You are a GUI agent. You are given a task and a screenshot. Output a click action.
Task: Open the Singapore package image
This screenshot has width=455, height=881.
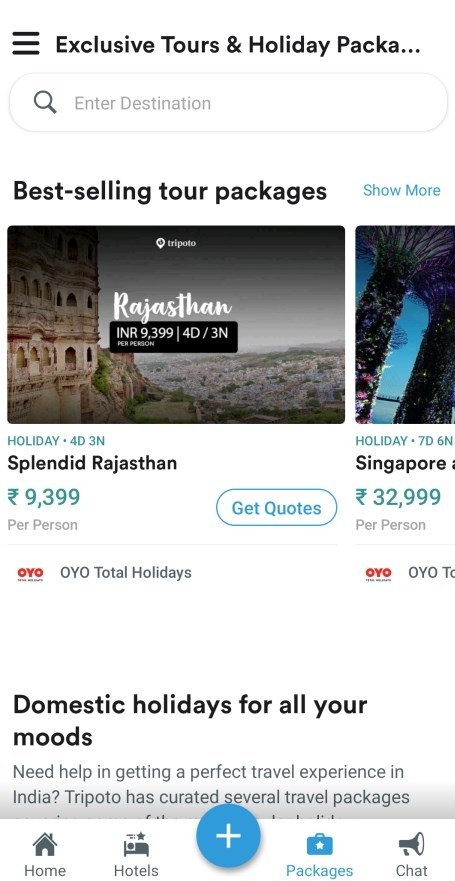(x=405, y=324)
